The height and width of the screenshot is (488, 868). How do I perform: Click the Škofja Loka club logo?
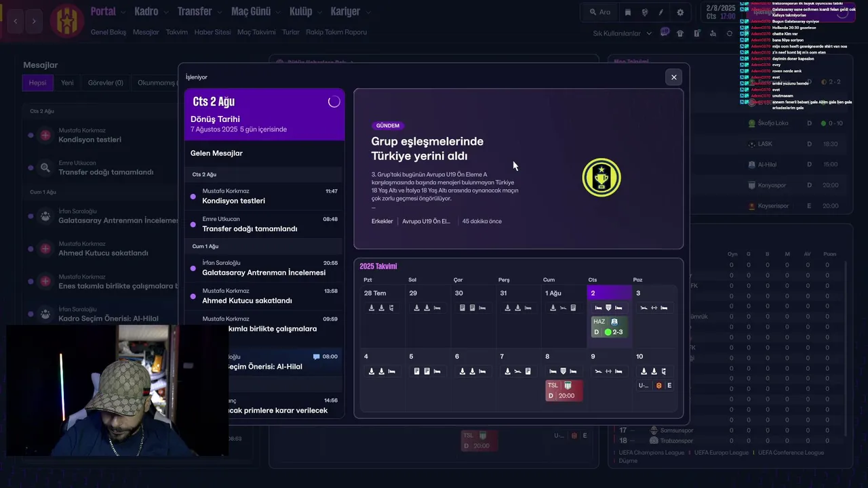point(751,123)
